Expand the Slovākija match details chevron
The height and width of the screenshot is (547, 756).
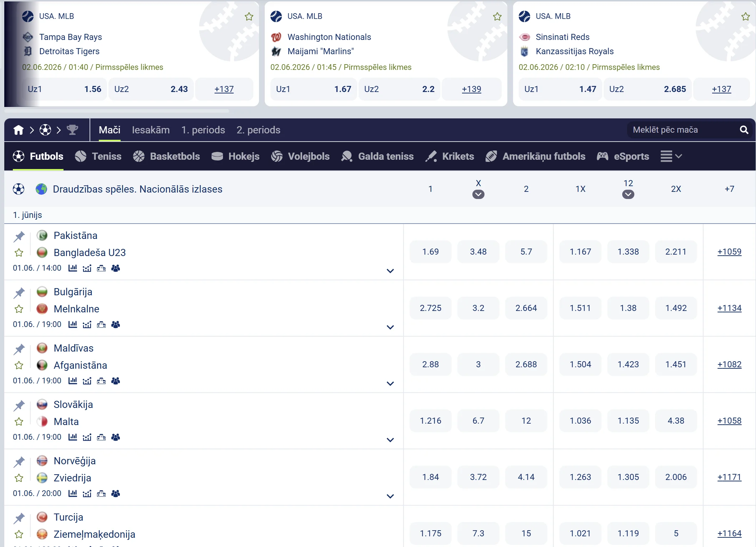click(390, 440)
